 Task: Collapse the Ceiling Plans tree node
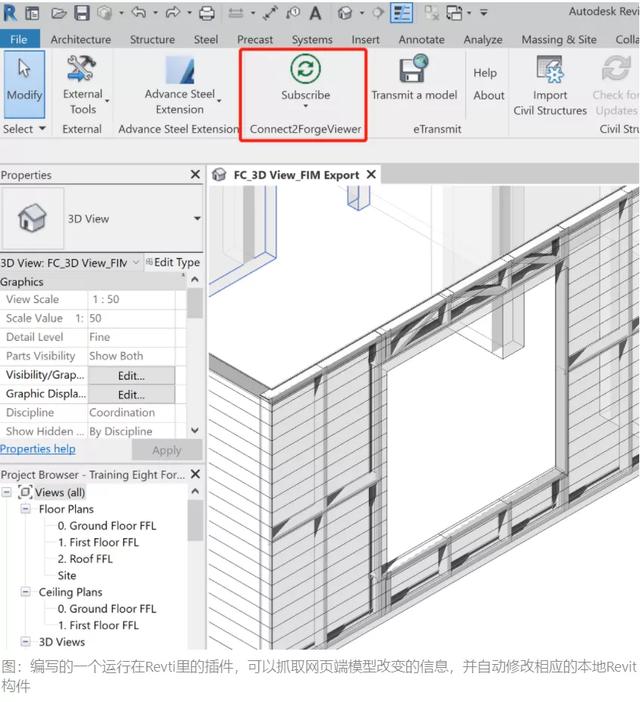click(x=26, y=592)
